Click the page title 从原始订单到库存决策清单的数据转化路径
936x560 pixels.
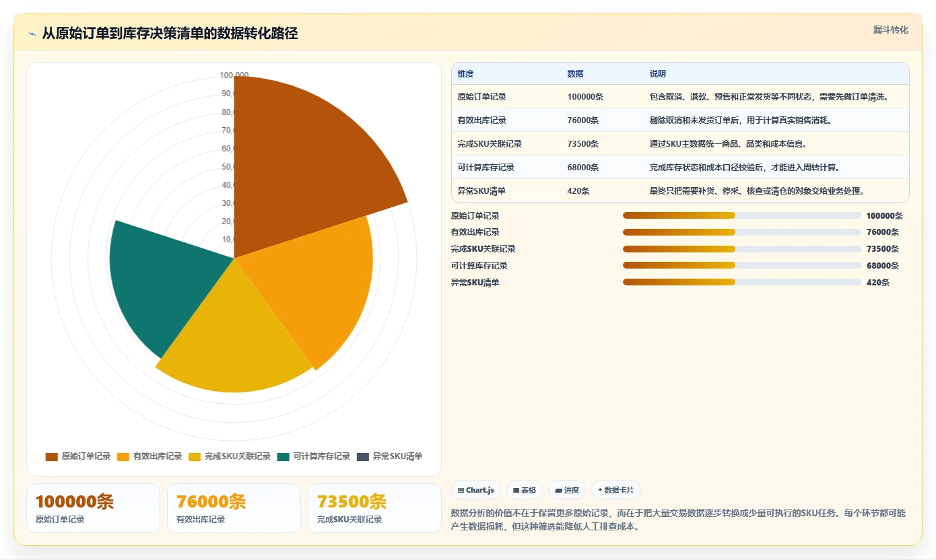coord(170,34)
